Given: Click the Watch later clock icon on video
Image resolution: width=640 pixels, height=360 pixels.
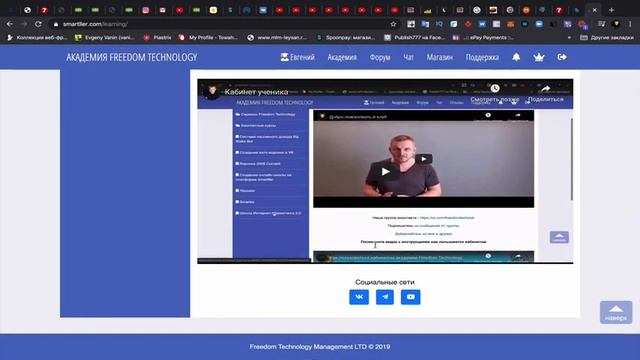Looking at the screenshot, I should [495, 88].
